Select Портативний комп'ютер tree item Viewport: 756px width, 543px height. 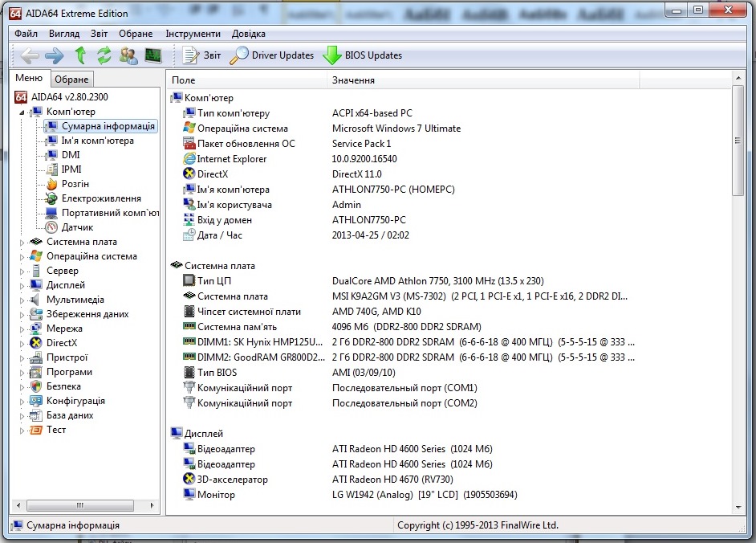pyautogui.click(x=102, y=213)
